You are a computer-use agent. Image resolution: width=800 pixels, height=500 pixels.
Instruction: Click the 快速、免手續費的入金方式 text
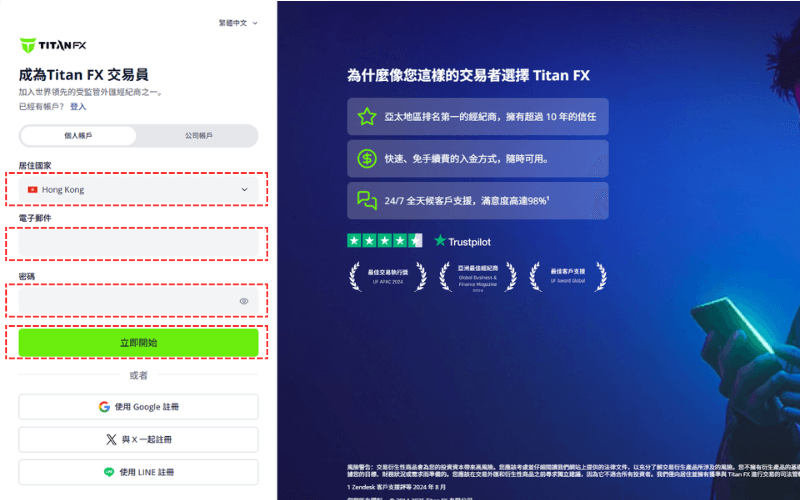tap(467, 159)
